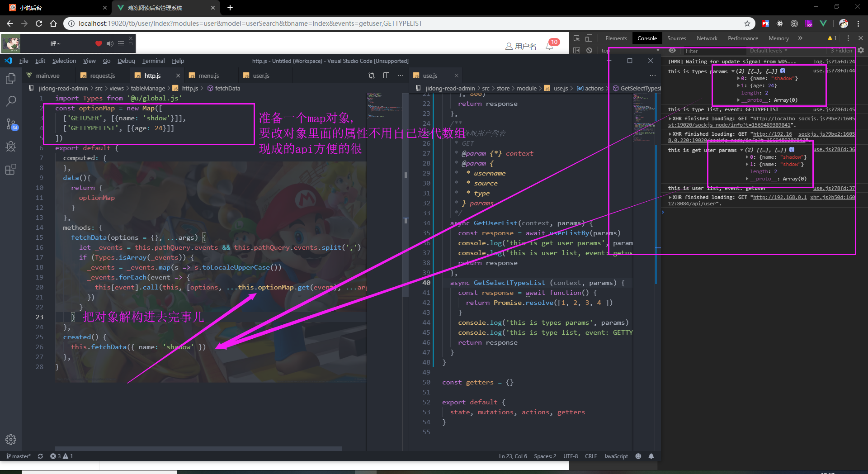Open the Extensions view in VS Code
The width and height of the screenshot is (868, 474).
[x=11, y=169]
